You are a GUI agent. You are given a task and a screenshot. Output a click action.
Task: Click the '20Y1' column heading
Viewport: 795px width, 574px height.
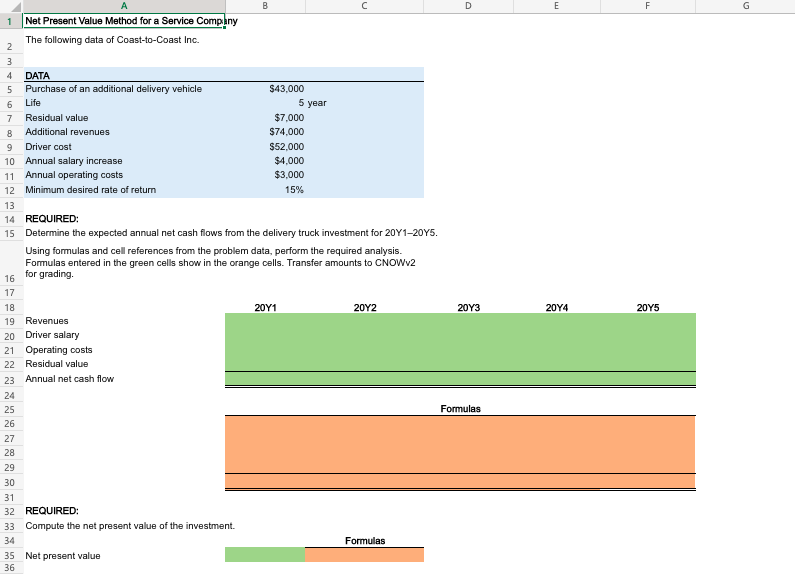coord(265,308)
